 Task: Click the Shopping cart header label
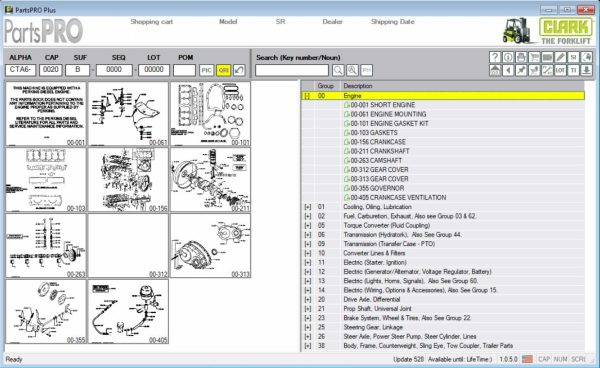pyautogui.click(x=152, y=22)
